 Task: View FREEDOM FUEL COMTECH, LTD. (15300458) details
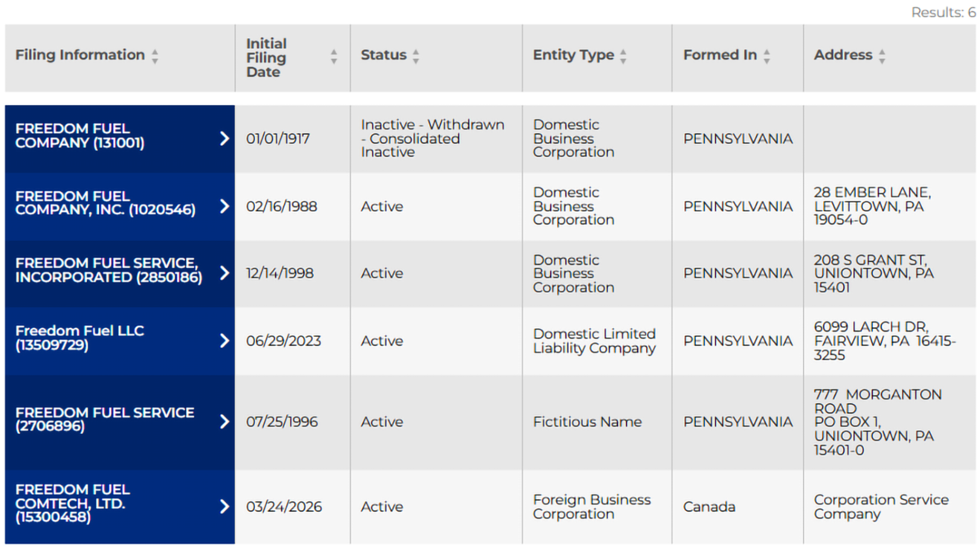(x=73, y=503)
